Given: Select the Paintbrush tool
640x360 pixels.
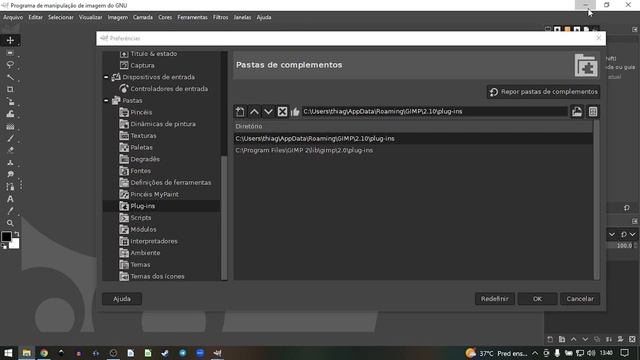Looking at the screenshot, I should [10, 138].
